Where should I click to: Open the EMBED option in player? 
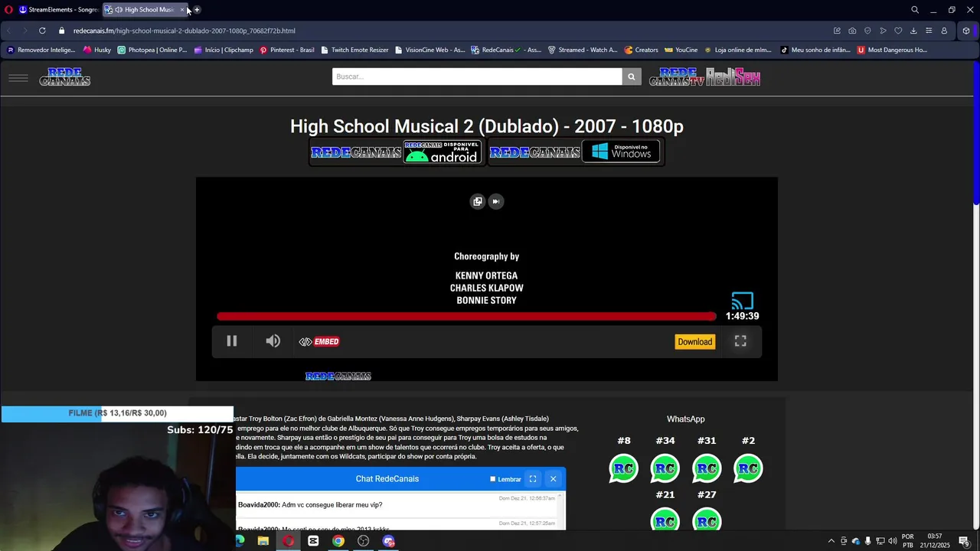[x=319, y=341]
